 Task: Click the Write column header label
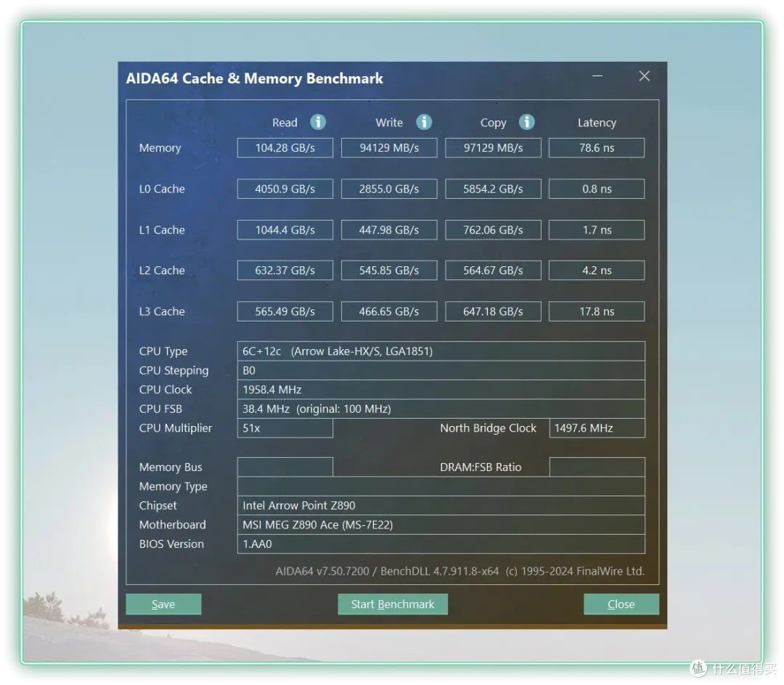point(389,123)
